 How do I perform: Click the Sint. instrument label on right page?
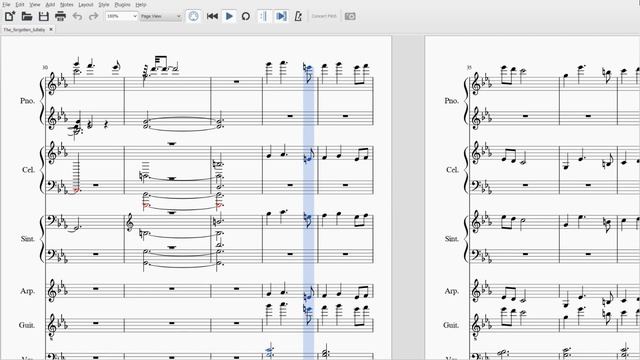(451, 239)
